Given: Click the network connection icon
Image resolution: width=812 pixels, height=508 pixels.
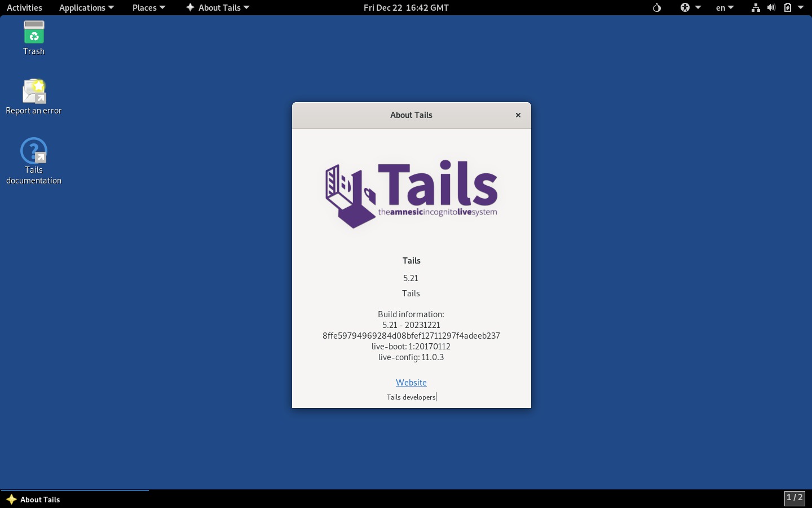Looking at the screenshot, I should 755,8.
